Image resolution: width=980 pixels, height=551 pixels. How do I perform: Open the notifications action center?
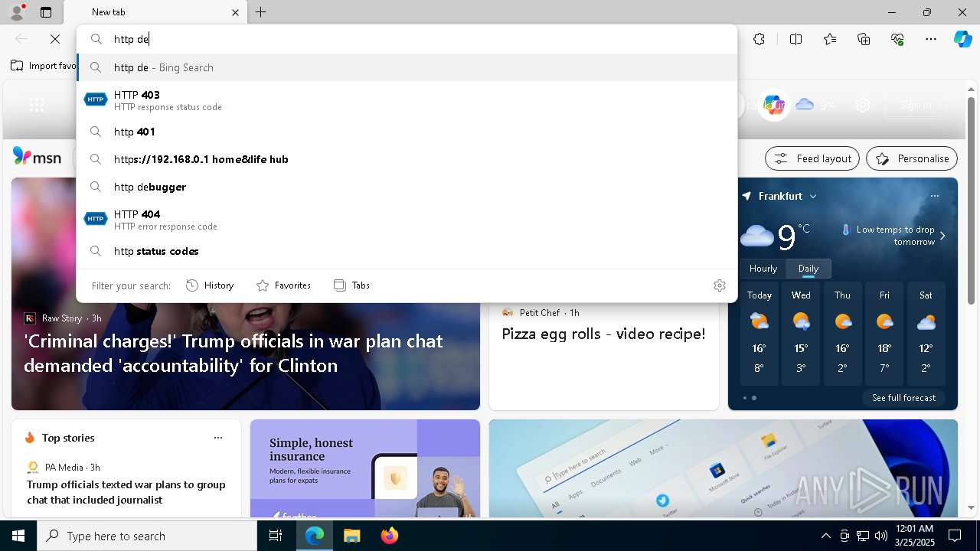point(955,536)
